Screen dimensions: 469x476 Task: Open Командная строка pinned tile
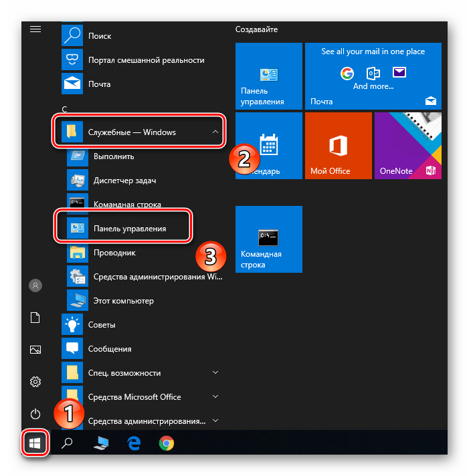coord(269,239)
